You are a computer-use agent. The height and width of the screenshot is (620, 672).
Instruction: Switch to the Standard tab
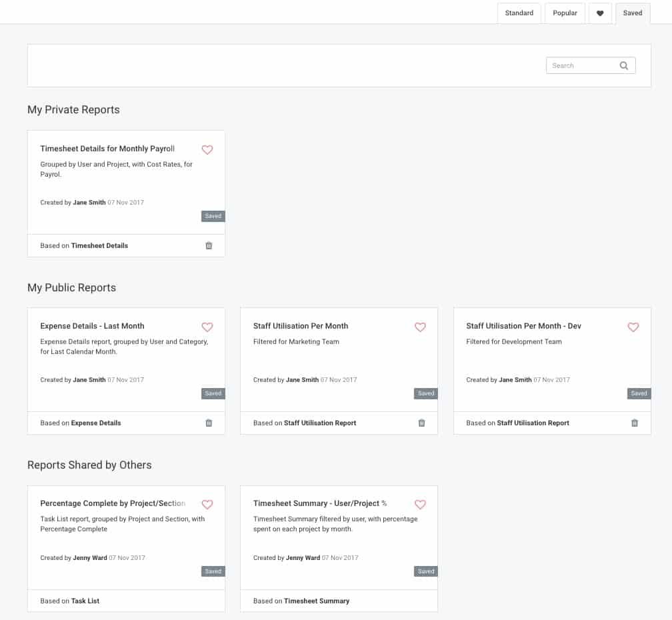coord(519,13)
